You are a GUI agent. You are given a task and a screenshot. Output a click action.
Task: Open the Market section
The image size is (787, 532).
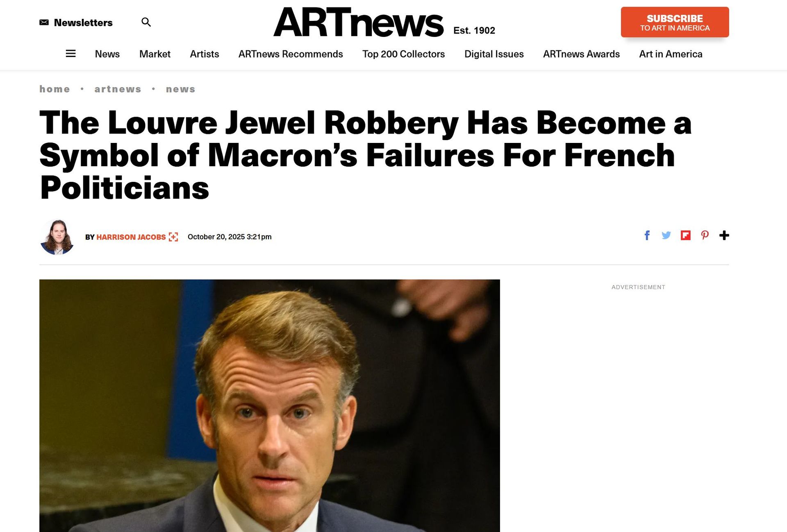click(155, 54)
